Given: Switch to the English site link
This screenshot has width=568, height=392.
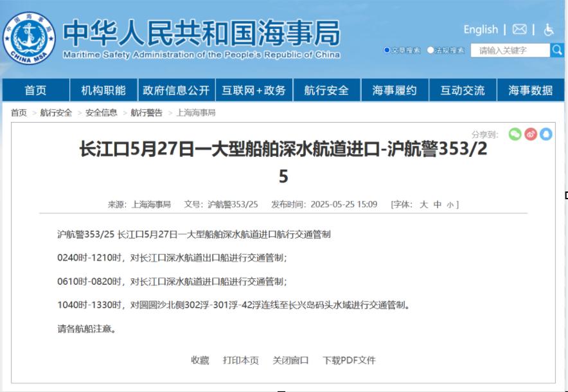Looking at the screenshot, I should [481, 30].
